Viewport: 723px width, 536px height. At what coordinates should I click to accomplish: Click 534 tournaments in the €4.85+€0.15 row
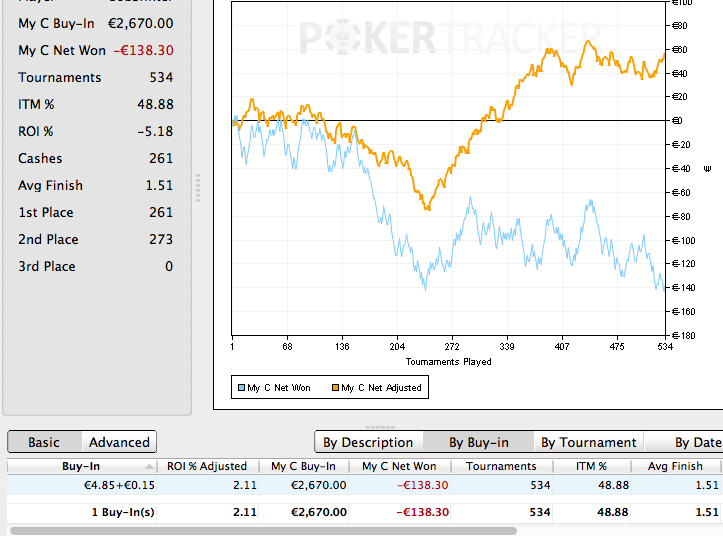540,485
